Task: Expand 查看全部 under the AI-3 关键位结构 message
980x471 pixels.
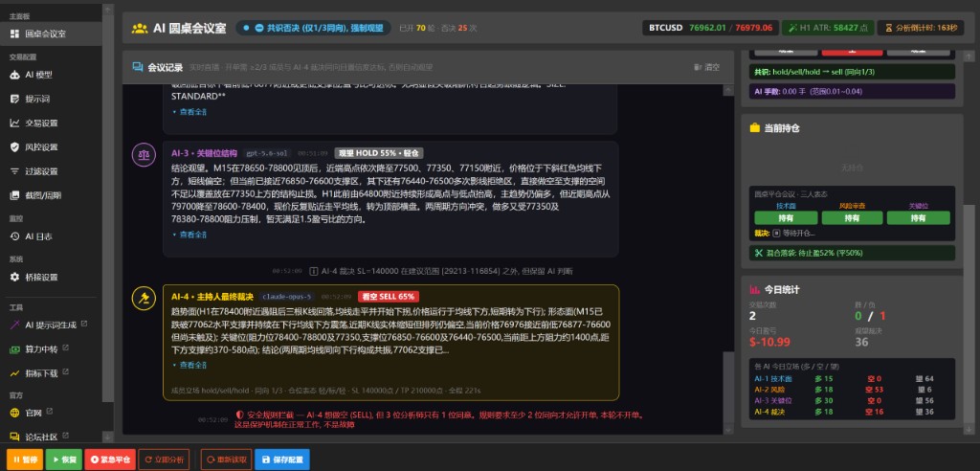Action: [189, 235]
